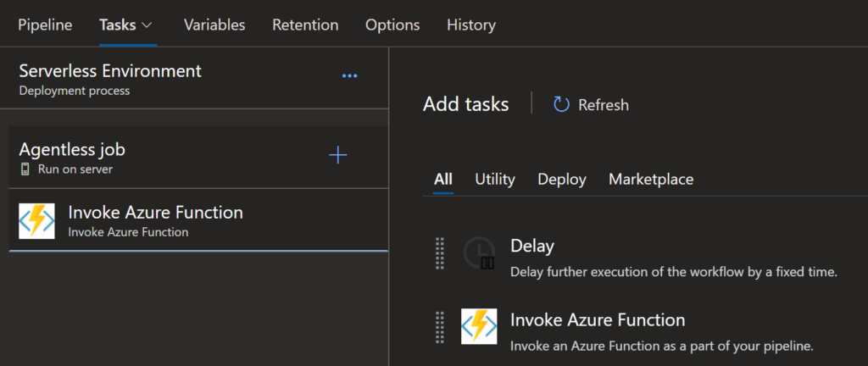
Task: Filter tasks by Utility category
Action: point(494,179)
